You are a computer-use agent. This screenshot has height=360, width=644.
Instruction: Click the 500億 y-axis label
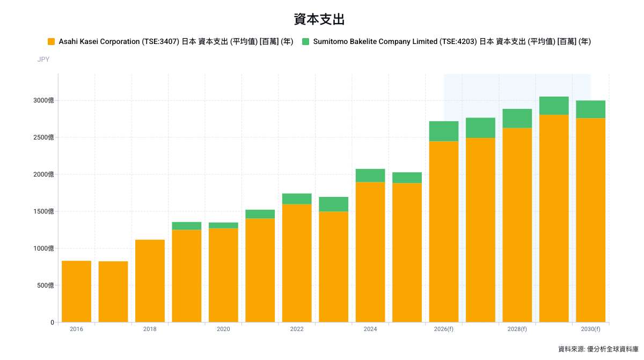pos(47,285)
